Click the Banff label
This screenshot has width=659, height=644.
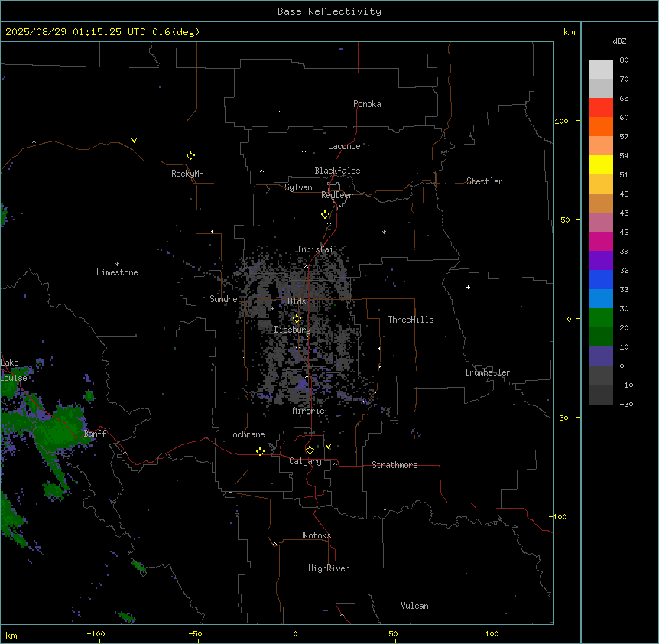point(95,434)
